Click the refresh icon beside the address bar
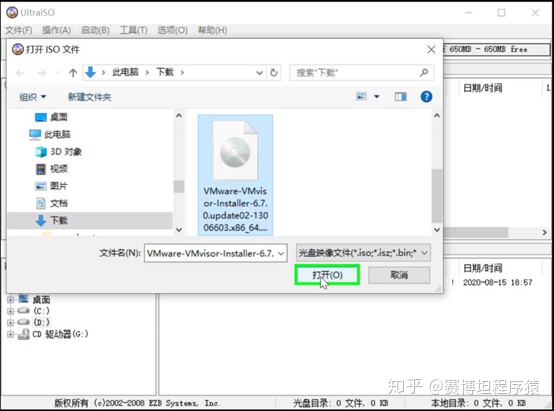The image size is (554, 411). point(273,73)
